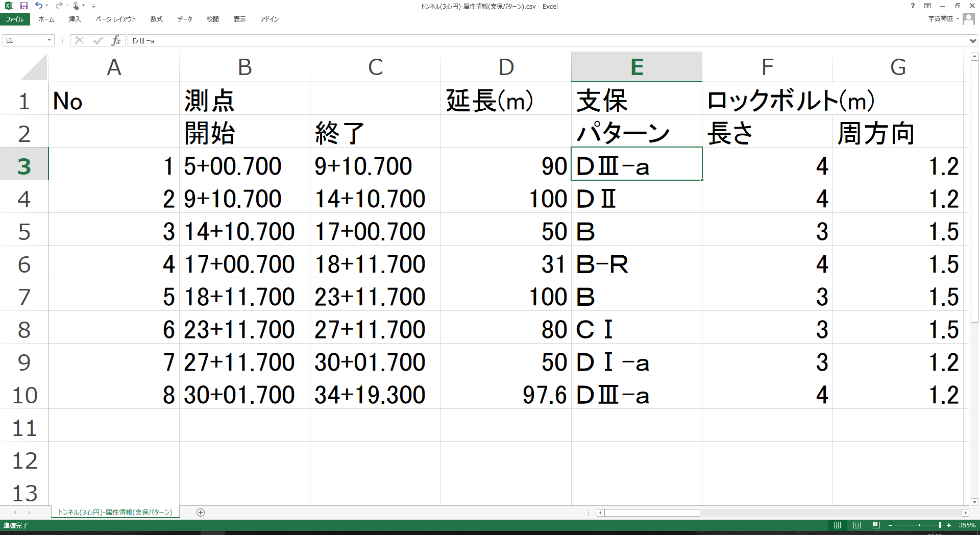Click the horizontal scroll left arrow
Screen dimensions: 980x535
pyautogui.click(x=601, y=513)
